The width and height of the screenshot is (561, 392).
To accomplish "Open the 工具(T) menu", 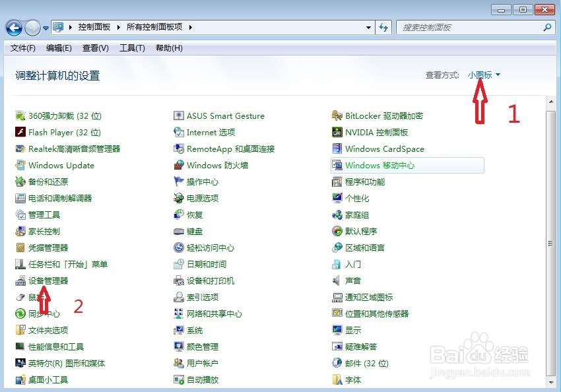I will pos(133,48).
